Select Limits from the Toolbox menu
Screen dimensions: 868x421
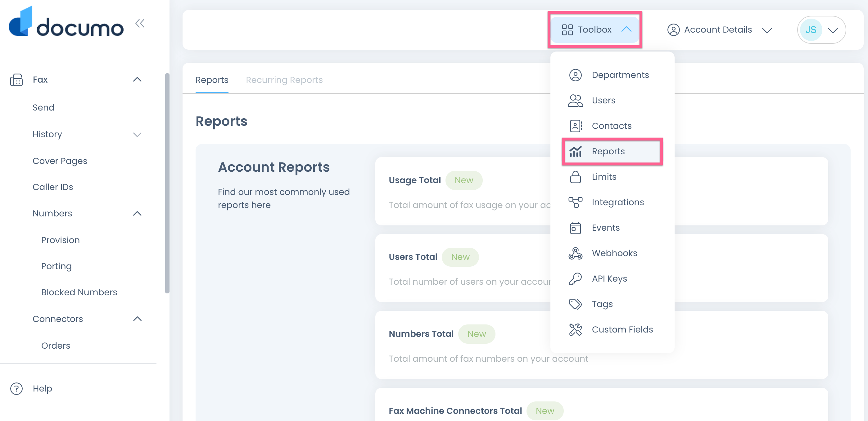(604, 177)
